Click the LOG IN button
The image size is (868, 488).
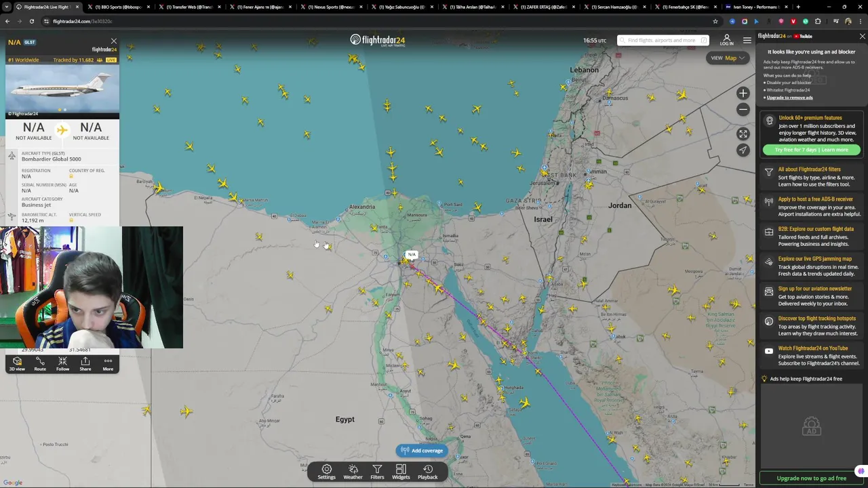726,41
